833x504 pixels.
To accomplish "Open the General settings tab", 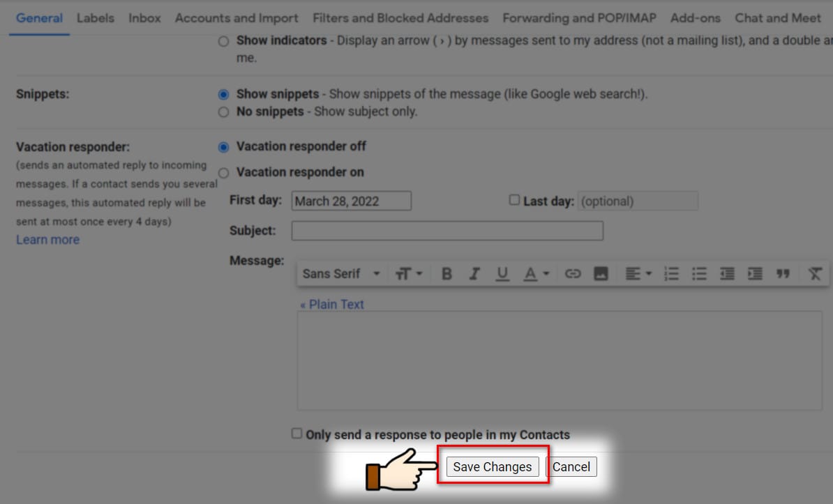I will click(39, 18).
